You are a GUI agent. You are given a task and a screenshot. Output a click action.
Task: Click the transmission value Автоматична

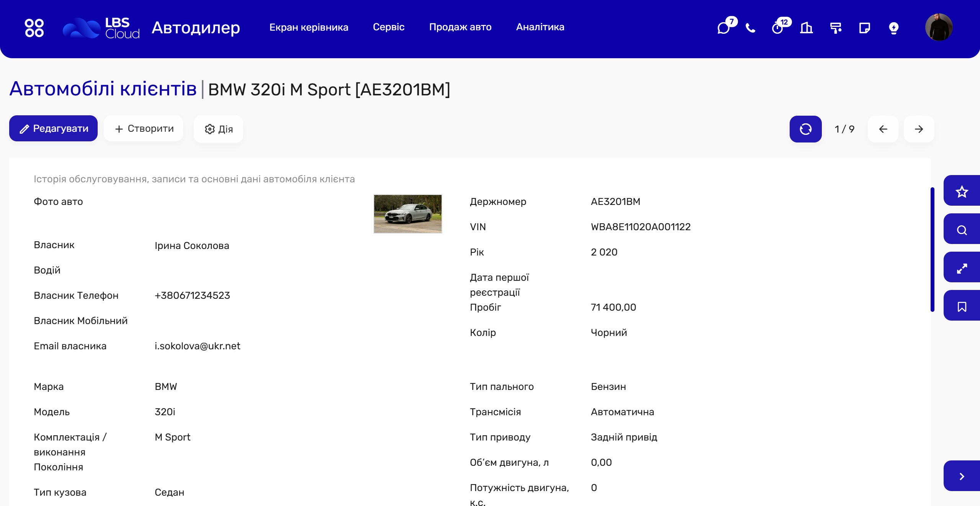coord(623,412)
